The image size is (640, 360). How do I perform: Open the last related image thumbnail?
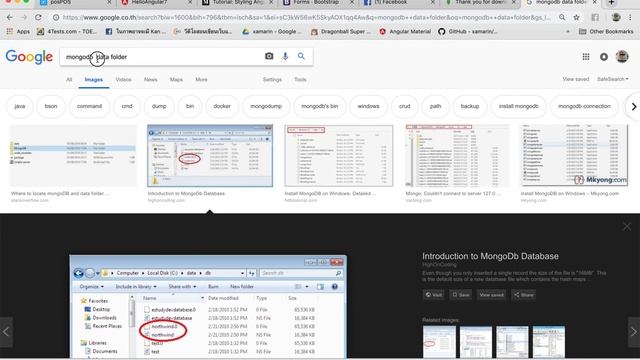(549, 342)
